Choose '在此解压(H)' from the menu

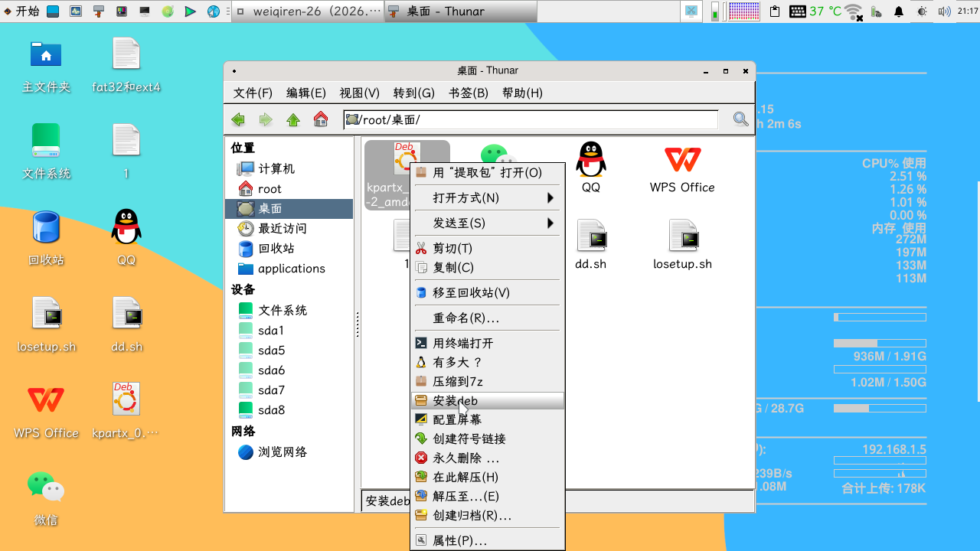coord(488,477)
